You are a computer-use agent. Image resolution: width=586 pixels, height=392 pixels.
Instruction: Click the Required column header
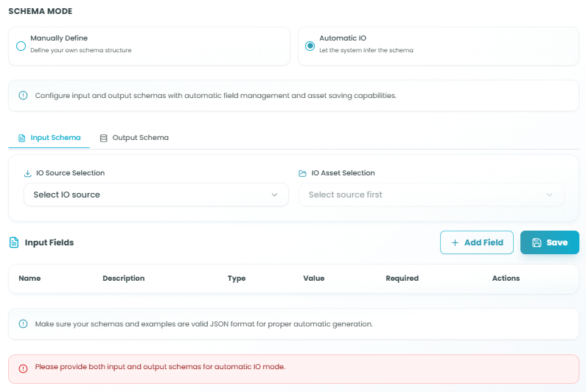402,279
